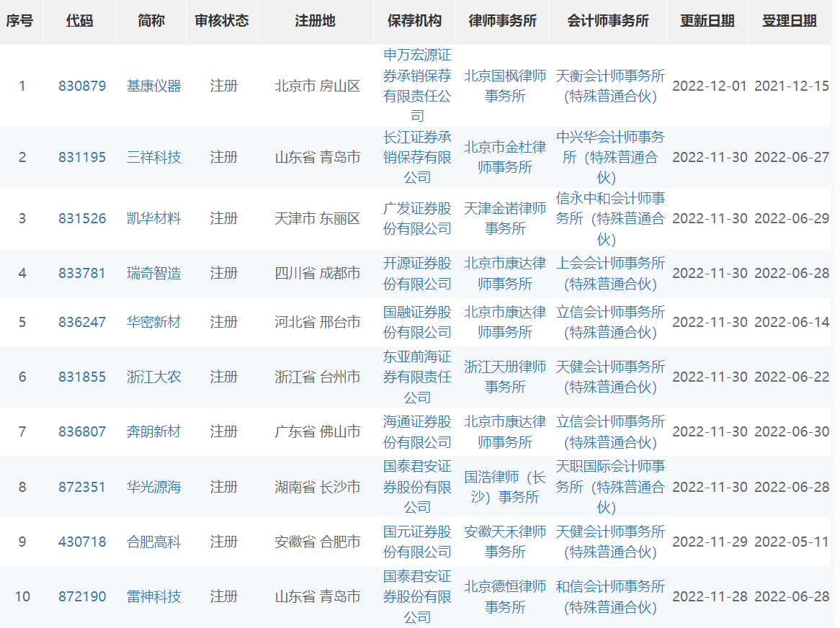Open sponsor 开源证券股份有限公司
The image size is (840, 628).
click(x=417, y=273)
